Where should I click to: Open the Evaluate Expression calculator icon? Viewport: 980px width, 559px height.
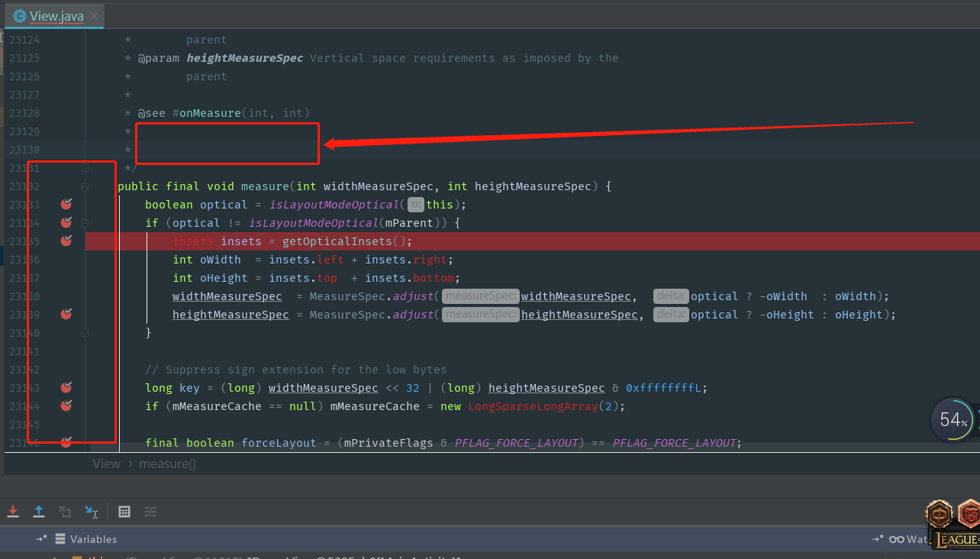(x=124, y=511)
